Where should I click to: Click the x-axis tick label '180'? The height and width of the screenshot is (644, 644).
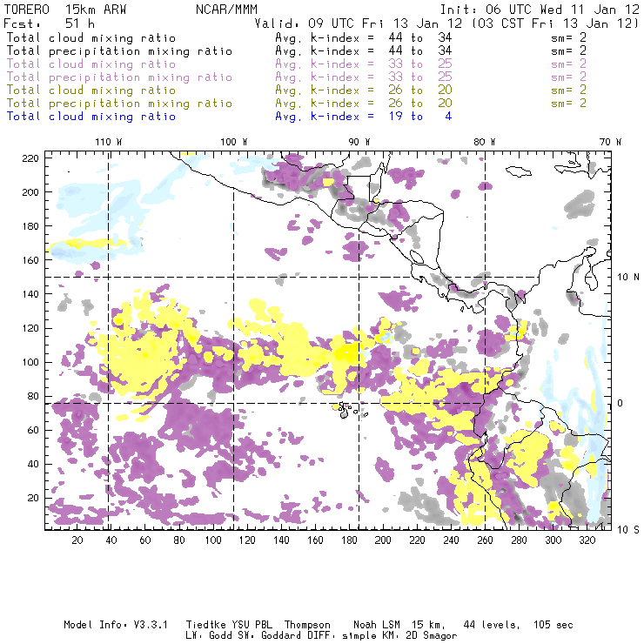pyautogui.click(x=349, y=540)
